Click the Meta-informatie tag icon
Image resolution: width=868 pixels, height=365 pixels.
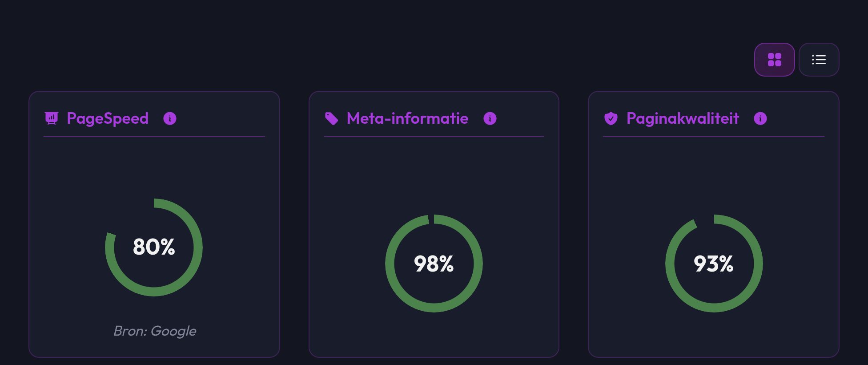(331, 118)
